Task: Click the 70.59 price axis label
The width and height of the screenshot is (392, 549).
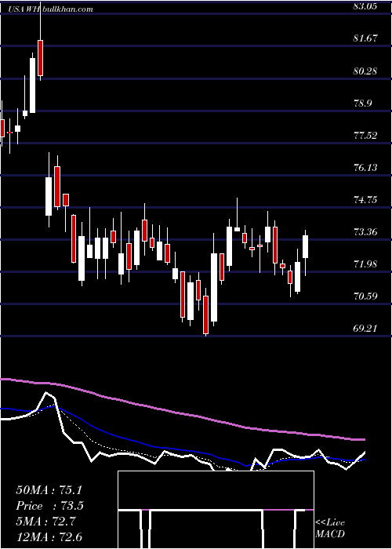Action: coord(365,296)
